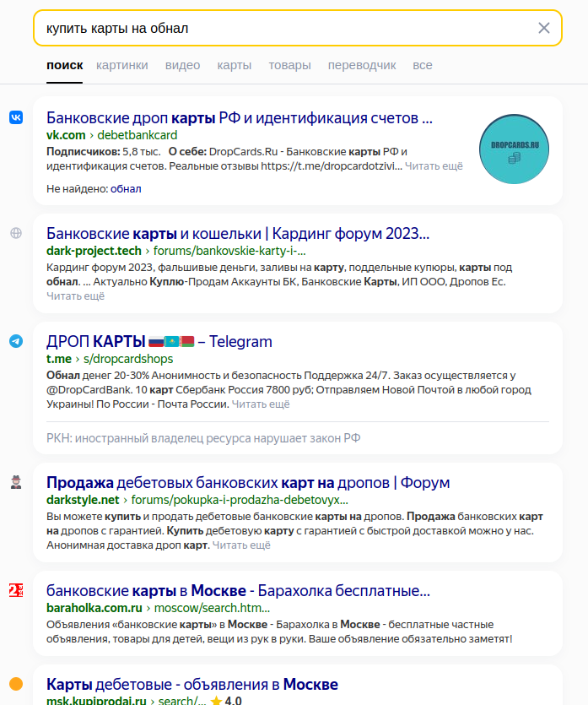Click the 'Не найдено:' label text
588x705 pixels.
point(78,189)
